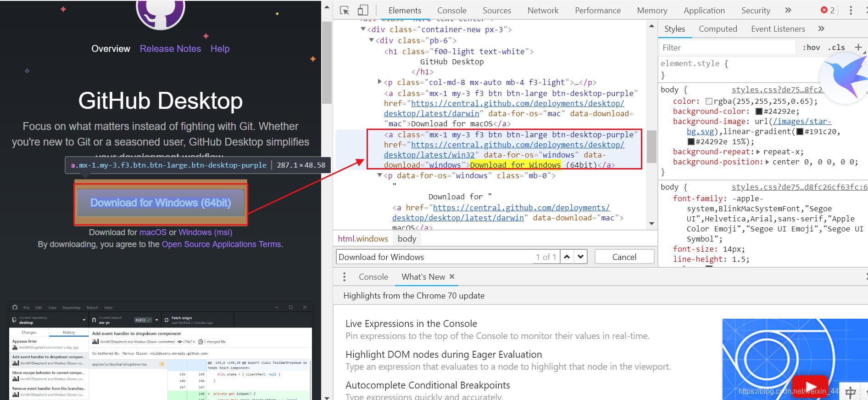Open the Application tab
Image resolution: width=868 pixels, height=400 pixels.
[704, 10]
